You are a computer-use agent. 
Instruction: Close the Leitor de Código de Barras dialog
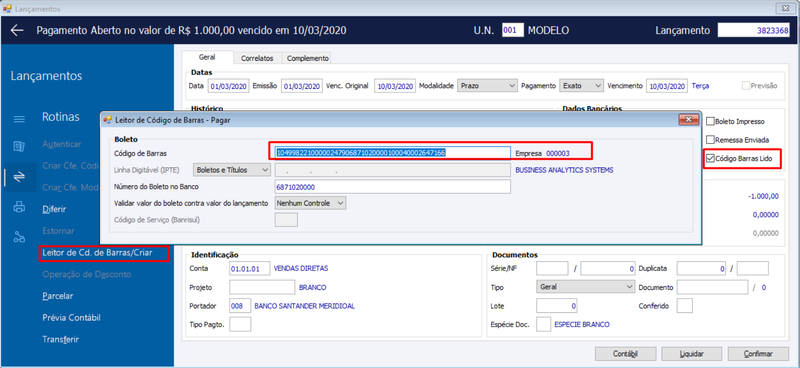pyautogui.click(x=688, y=120)
